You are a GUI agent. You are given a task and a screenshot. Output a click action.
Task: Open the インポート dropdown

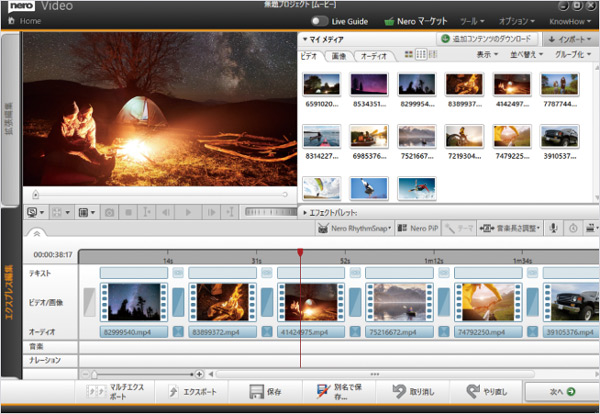(x=569, y=39)
